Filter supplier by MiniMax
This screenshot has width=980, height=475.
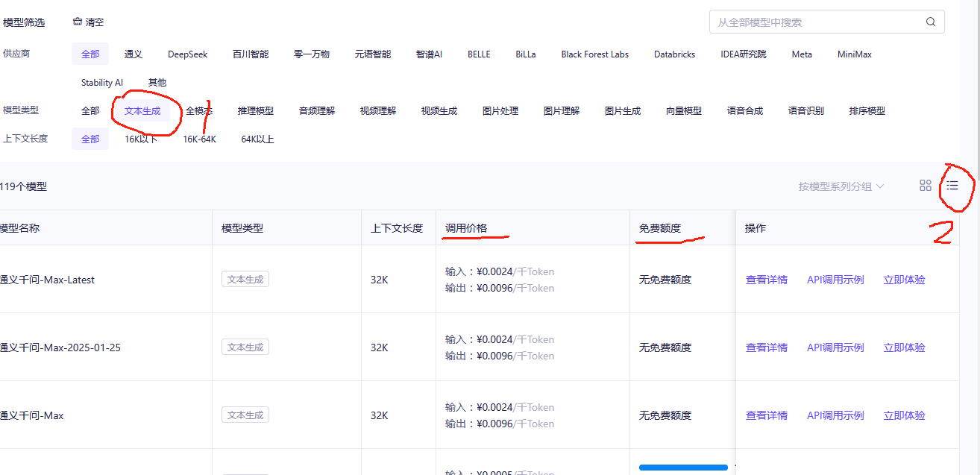coord(855,54)
